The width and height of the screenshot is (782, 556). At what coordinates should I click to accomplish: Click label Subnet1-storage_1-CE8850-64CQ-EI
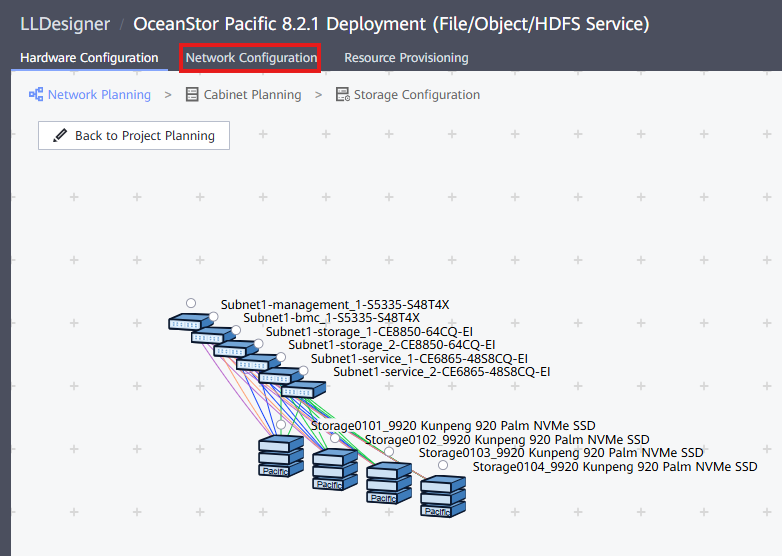tap(370, 332)
